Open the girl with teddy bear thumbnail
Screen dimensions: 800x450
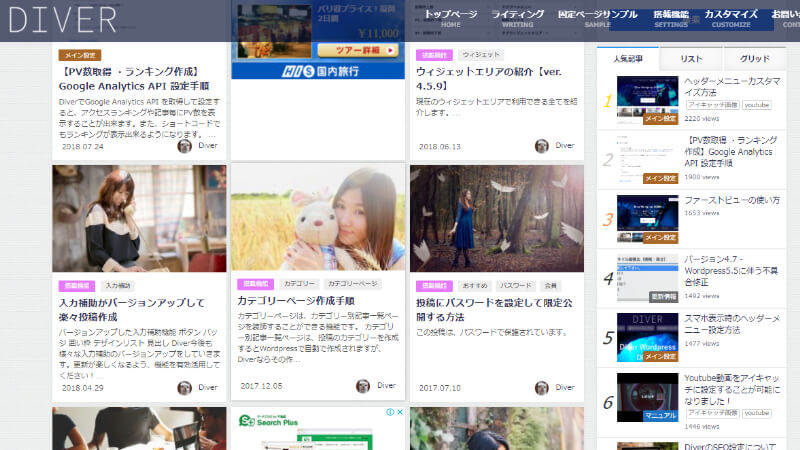click(x=318, y=217)
